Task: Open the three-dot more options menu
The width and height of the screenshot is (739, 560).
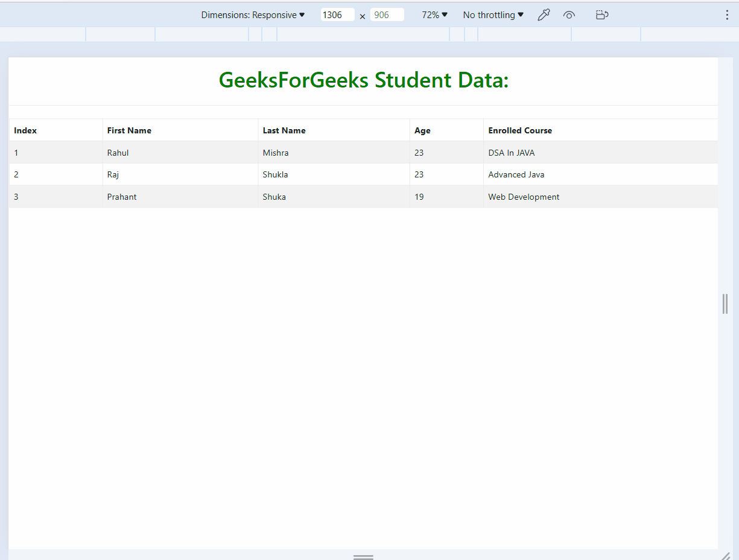Action: pyautogui.click(x=727, y=15)
